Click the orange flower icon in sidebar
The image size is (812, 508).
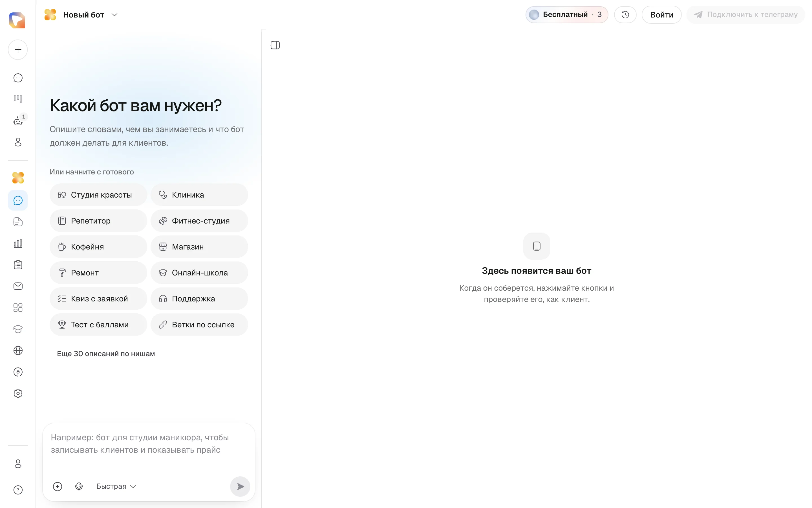pyautogui.click(x=18, y=178)
